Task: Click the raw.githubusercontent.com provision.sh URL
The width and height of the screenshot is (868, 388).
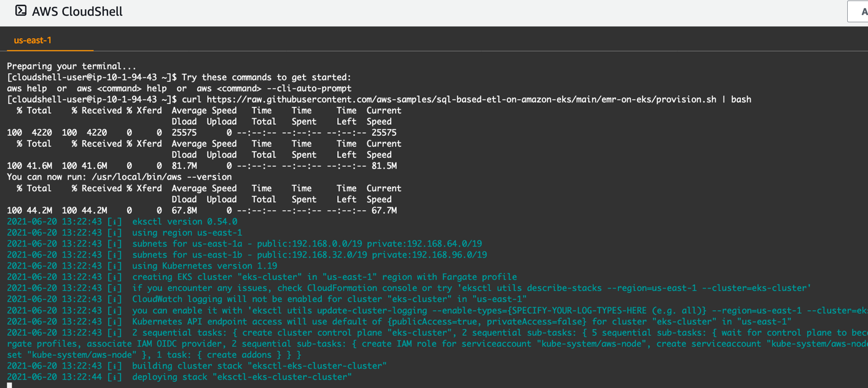Action: point(461,99)
